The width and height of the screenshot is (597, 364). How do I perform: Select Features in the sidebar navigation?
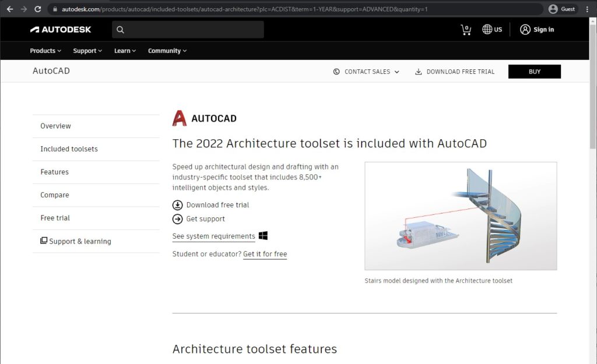(x=54, y=172)
